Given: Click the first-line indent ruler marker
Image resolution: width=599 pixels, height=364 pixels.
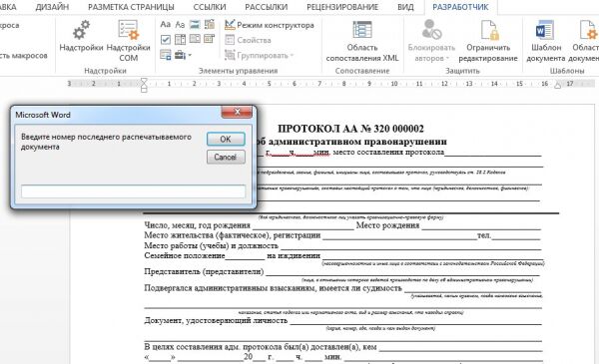Looking at the screenshot, I should pyautogui.click(x=144, y=81).
